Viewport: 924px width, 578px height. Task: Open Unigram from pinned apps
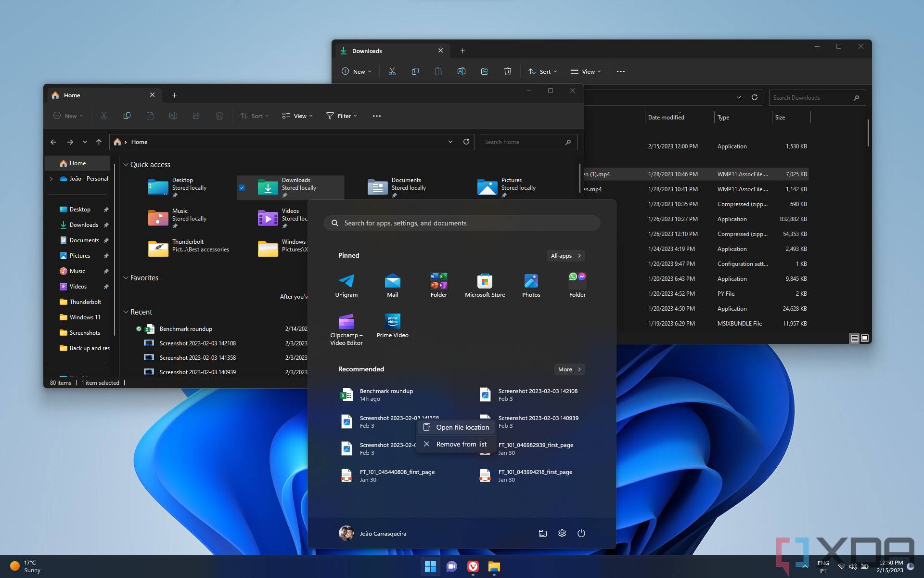(x=346, y=285)
